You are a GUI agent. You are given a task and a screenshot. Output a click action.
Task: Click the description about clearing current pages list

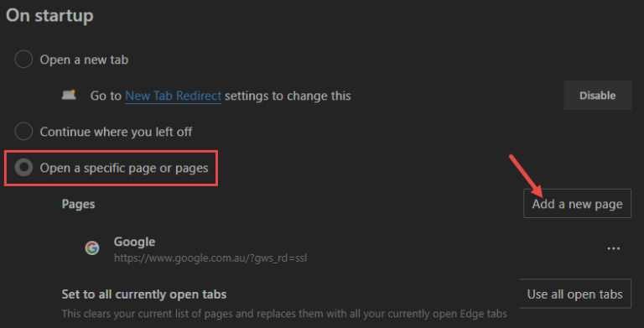pyautogui.click(x=284, y=314)
